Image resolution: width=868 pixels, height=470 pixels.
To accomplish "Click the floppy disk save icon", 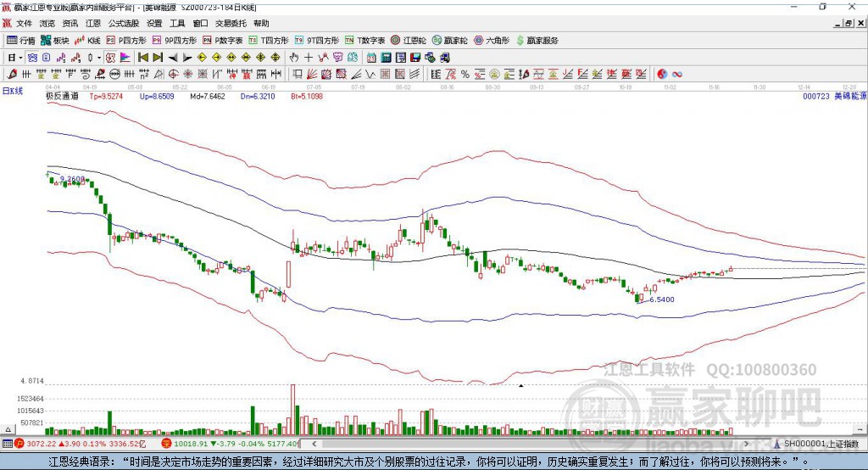I will click(415, 58).
